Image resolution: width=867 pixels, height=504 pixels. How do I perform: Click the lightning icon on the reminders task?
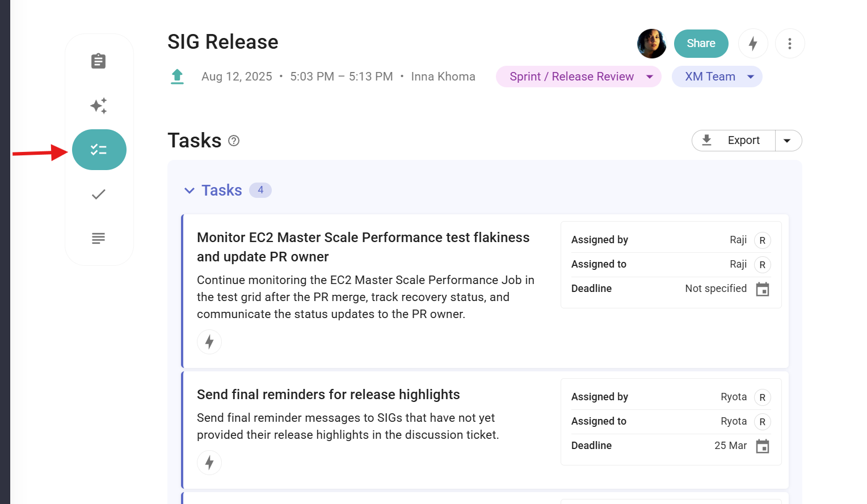(x=209, y=463)
